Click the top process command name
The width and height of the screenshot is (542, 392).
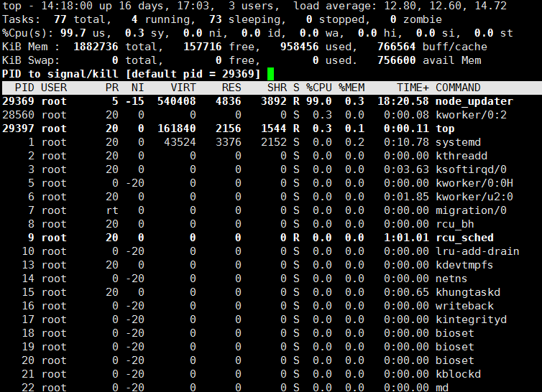445,129
